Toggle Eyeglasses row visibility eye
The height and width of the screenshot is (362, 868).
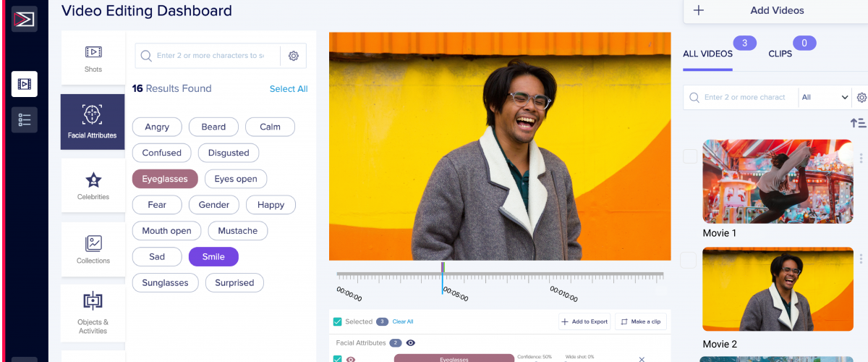(351, 359)
